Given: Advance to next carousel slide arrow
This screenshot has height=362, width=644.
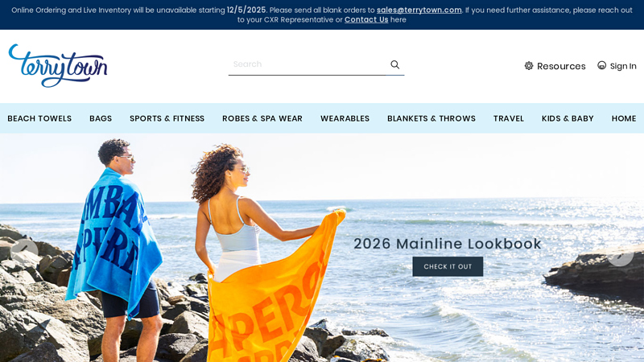Looking at the screenshot, I should click(620, 253).
